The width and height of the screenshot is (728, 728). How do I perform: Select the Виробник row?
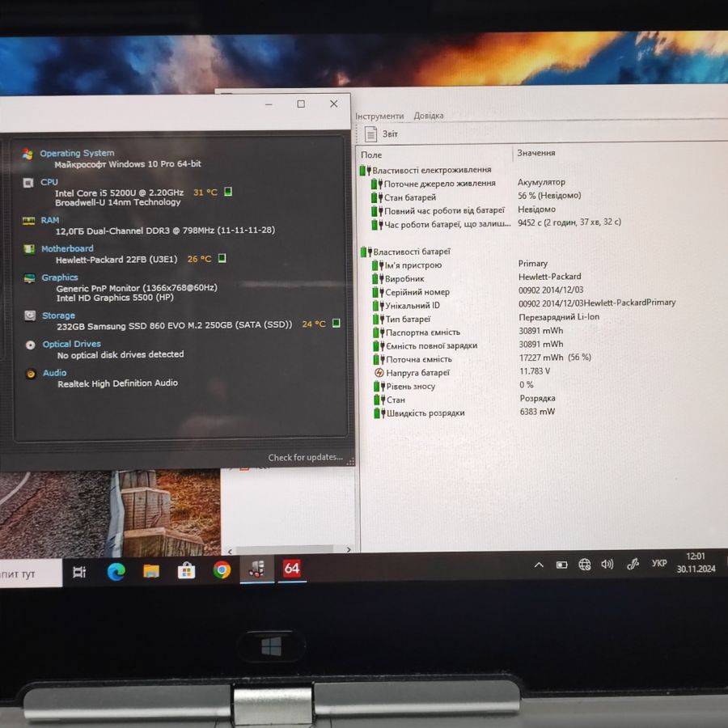(398, 279)
